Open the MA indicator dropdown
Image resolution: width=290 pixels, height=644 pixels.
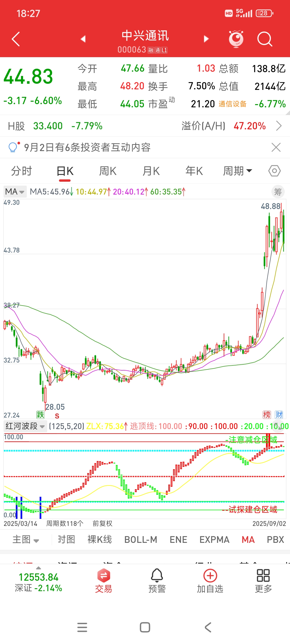[x=15, y=192]
